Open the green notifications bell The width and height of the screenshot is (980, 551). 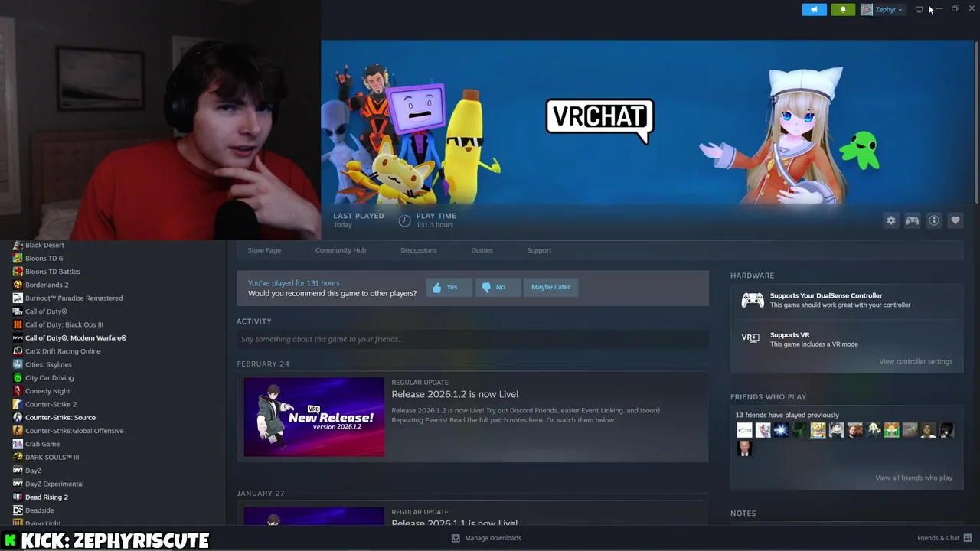(843, 9)
